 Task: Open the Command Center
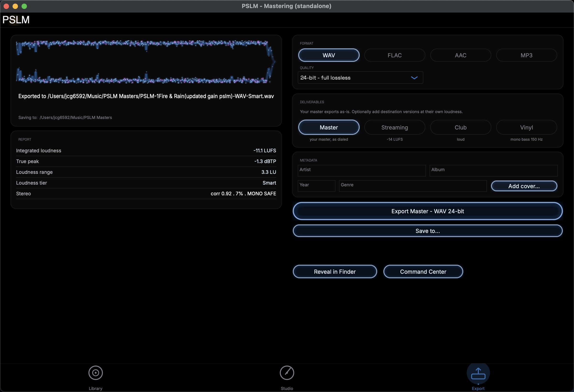423,272
